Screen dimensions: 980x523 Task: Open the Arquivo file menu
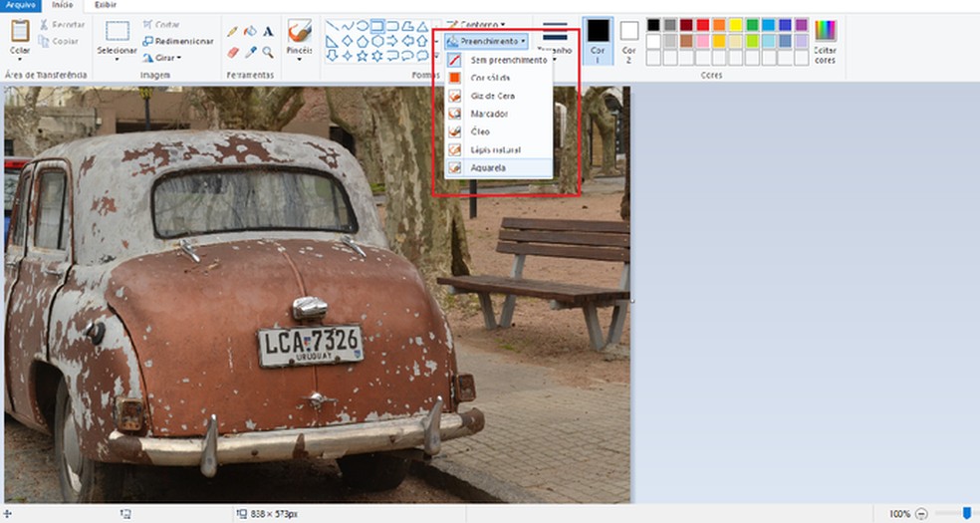click(21, 5)
